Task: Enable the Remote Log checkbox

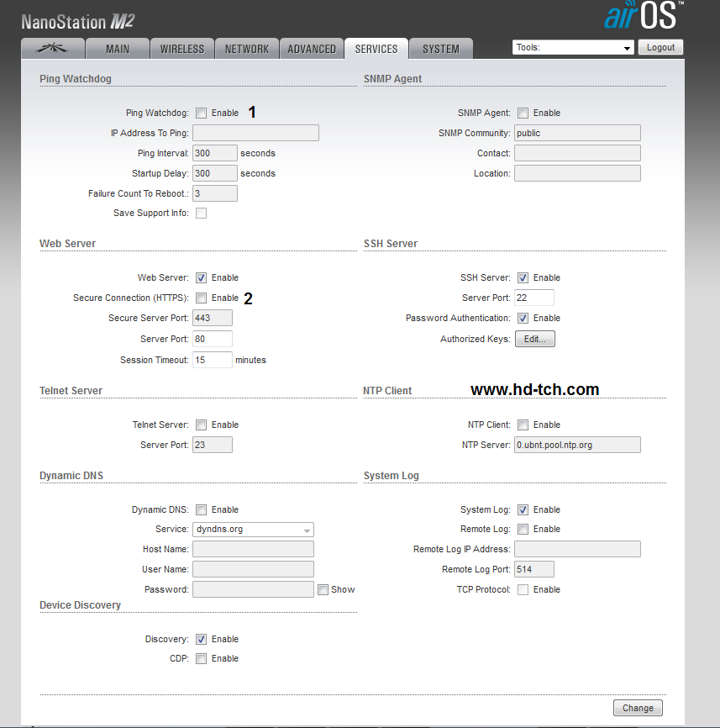Action: 523,530
